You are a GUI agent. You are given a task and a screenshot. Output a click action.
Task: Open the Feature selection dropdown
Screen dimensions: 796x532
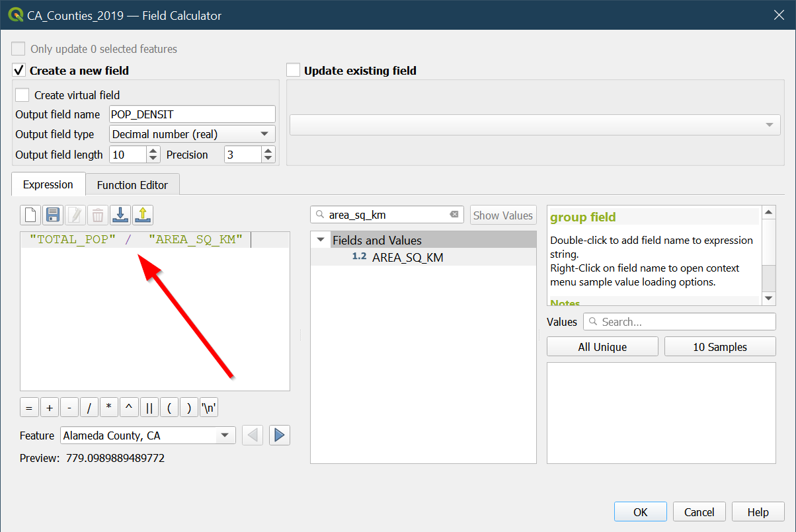tap(147, 436)
